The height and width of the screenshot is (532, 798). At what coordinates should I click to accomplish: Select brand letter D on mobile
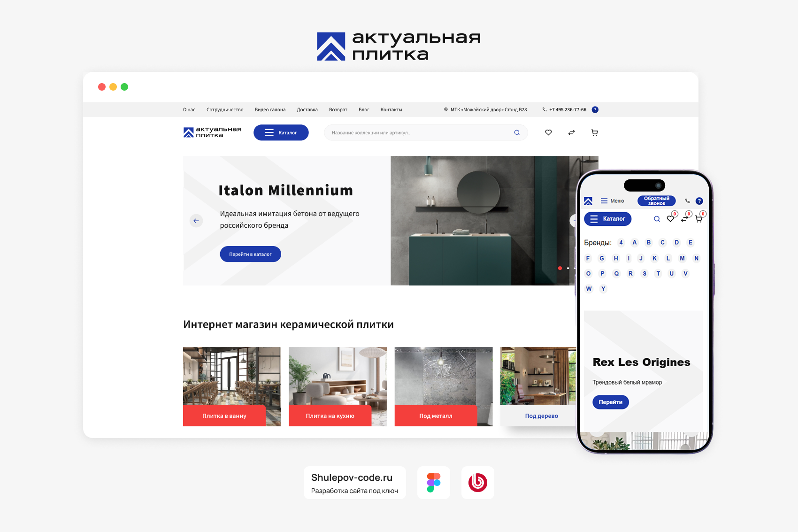(x=676, y=243)
